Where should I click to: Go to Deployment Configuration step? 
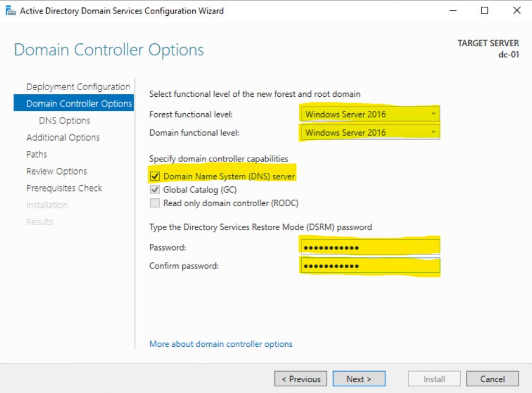click(78, 87)
